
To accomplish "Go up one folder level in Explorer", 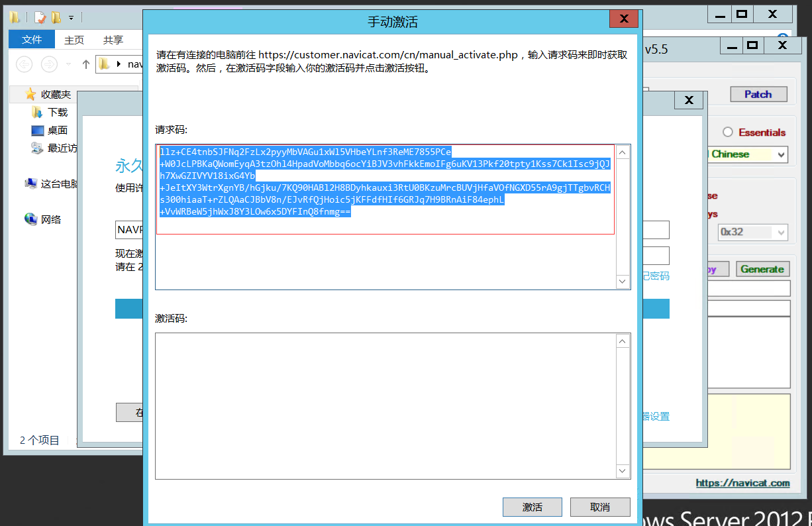I will [85, 64].
